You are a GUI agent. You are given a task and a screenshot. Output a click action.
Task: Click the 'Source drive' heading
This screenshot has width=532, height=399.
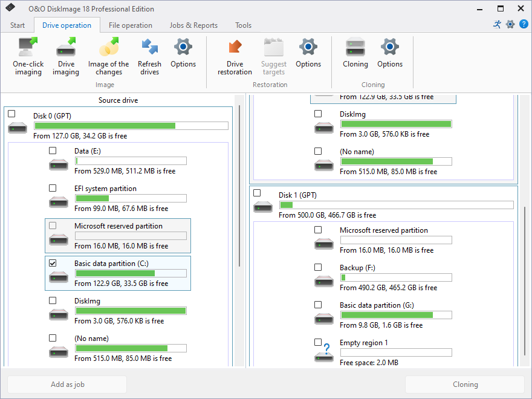[118, 100]
